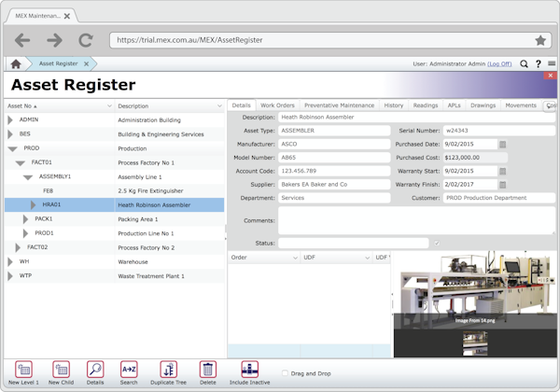Toggle the checkbox next to Status field
560x392 pixels.
pyautogui.click(x=437, y=244)
